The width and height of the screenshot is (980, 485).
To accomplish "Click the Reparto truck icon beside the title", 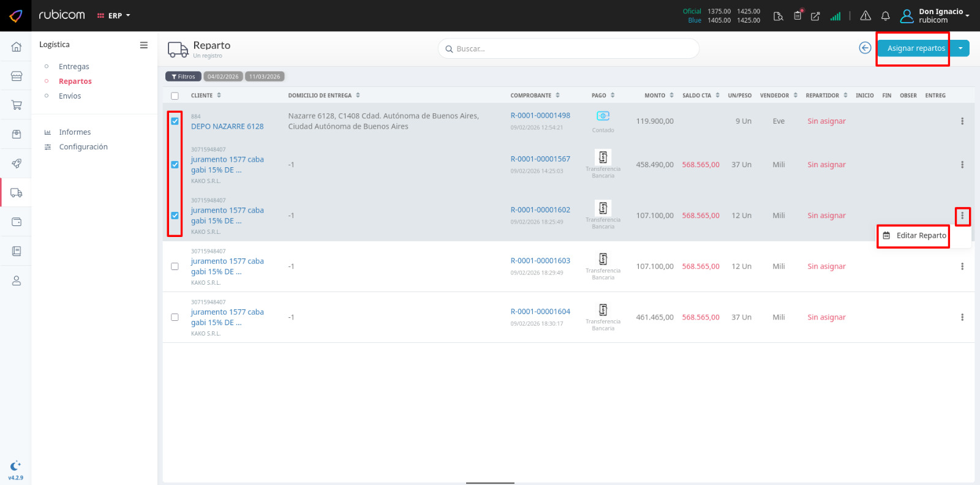I will 178,49.
